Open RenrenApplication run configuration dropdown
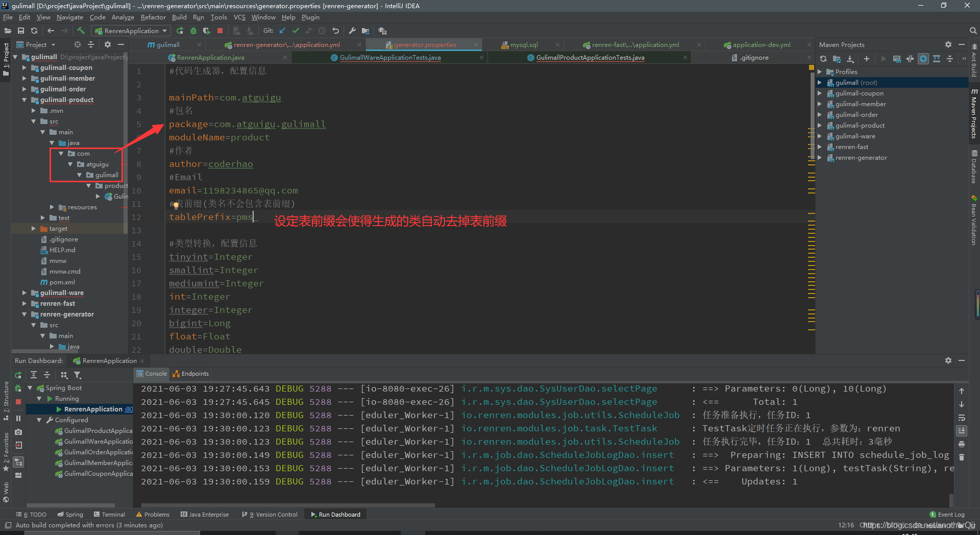Viewport: 980px width, 535px height. (131, 31)
